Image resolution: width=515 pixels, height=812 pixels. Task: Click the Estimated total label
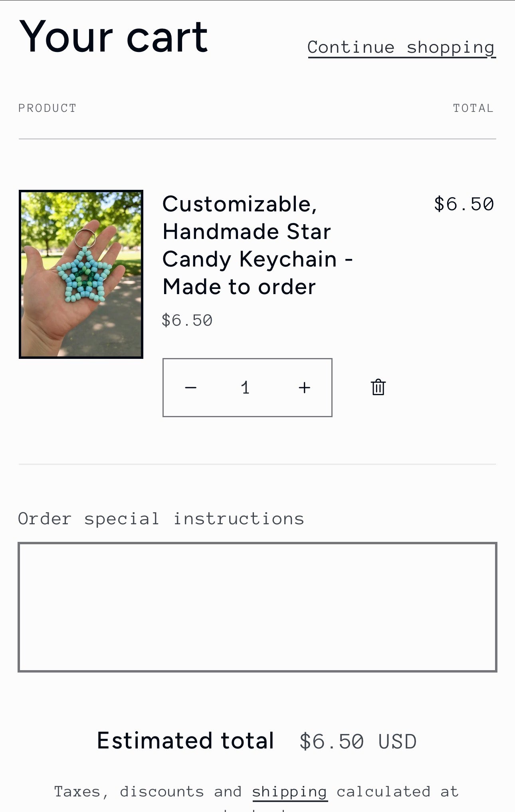click(x=185, y=740)
